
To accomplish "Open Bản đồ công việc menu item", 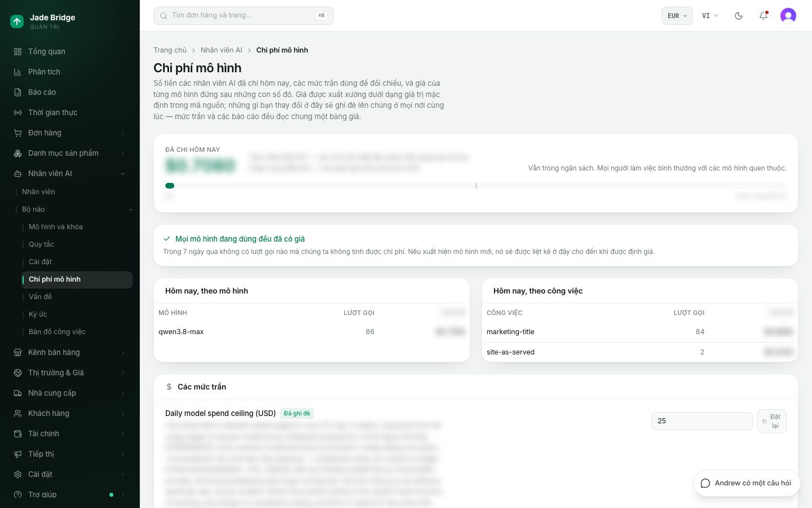I will [77, 332].
